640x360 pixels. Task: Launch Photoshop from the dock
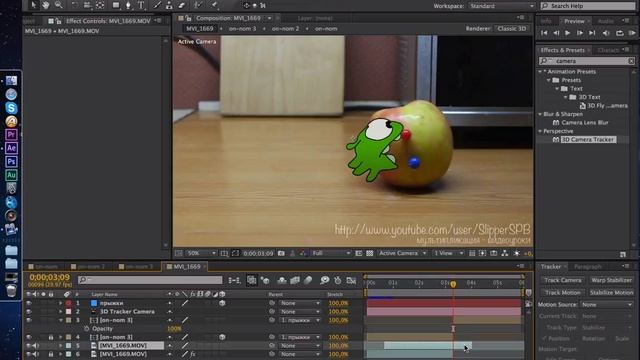(11, 161)
